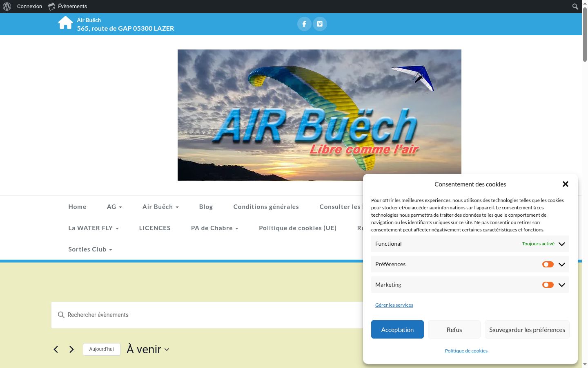This screenshot has height=368, width=588.
Task: Close the cookie consent dialog
Action: 566,184
